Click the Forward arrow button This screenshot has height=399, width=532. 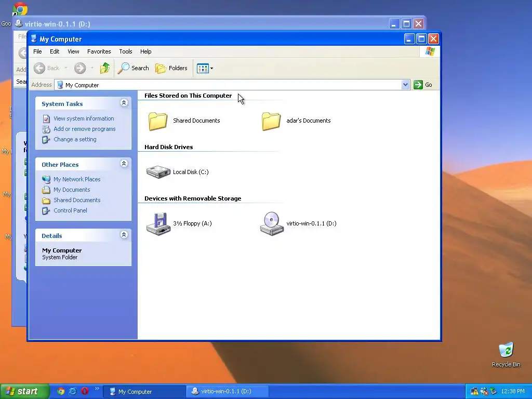click(80, 68)
